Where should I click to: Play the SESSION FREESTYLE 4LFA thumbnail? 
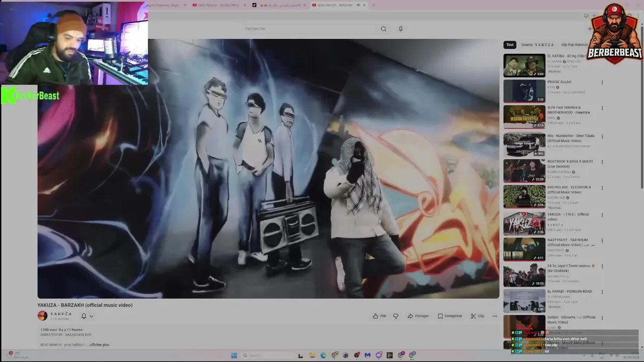pyautogui.click(x=524, y=117)
